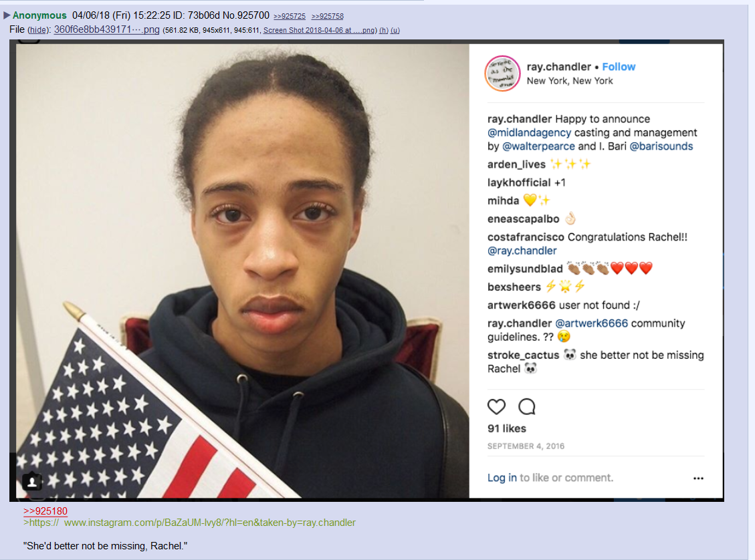Click the Follow link
The image size is (755, 560).
pyautogui.click(x=619, y=67)
